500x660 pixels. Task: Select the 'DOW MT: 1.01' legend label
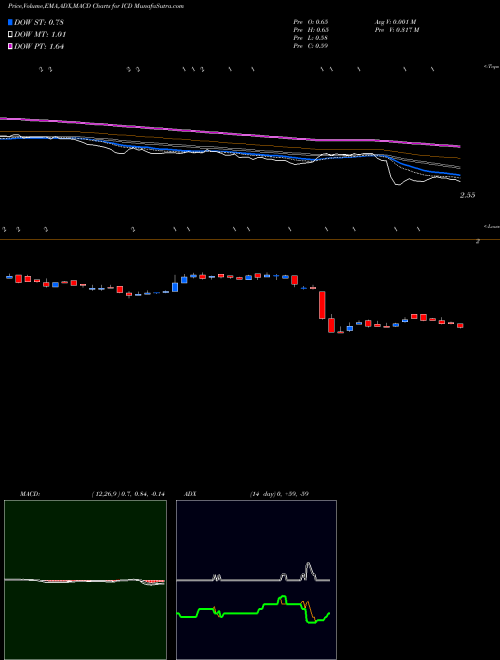pyautogui.click(x=40, y=35)
